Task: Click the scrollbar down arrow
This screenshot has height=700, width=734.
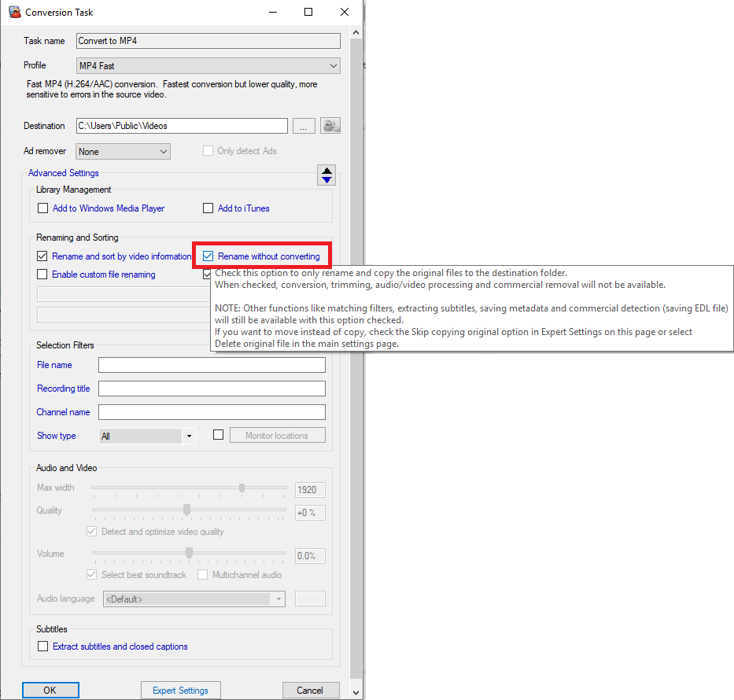Action: 356,692
